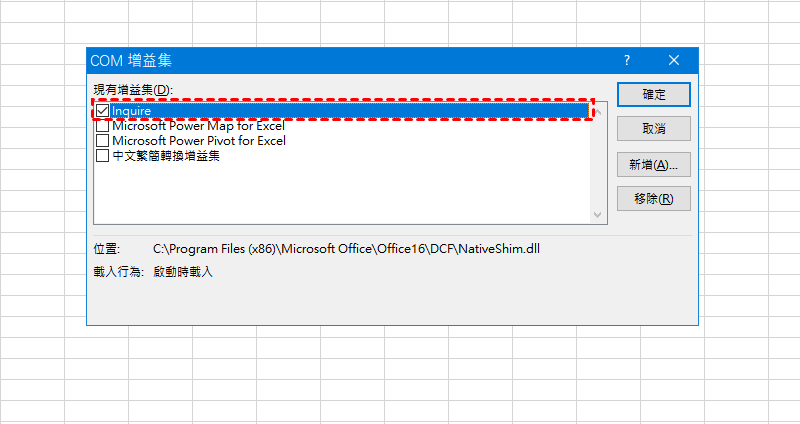Open the 新增(A)... add-in browser
The height and width of the screenshot is (424, 800).
(x=654, y=164)
